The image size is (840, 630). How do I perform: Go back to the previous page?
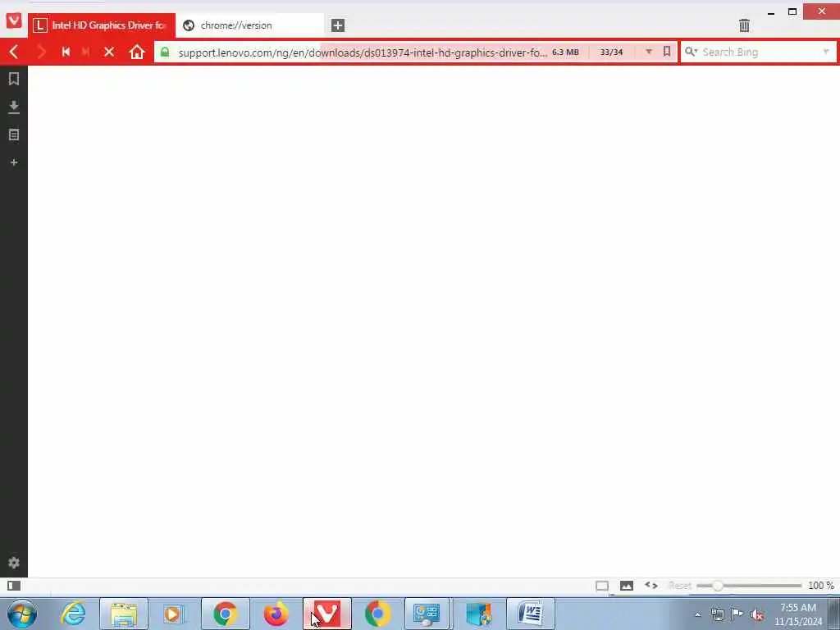pos(14,52)
